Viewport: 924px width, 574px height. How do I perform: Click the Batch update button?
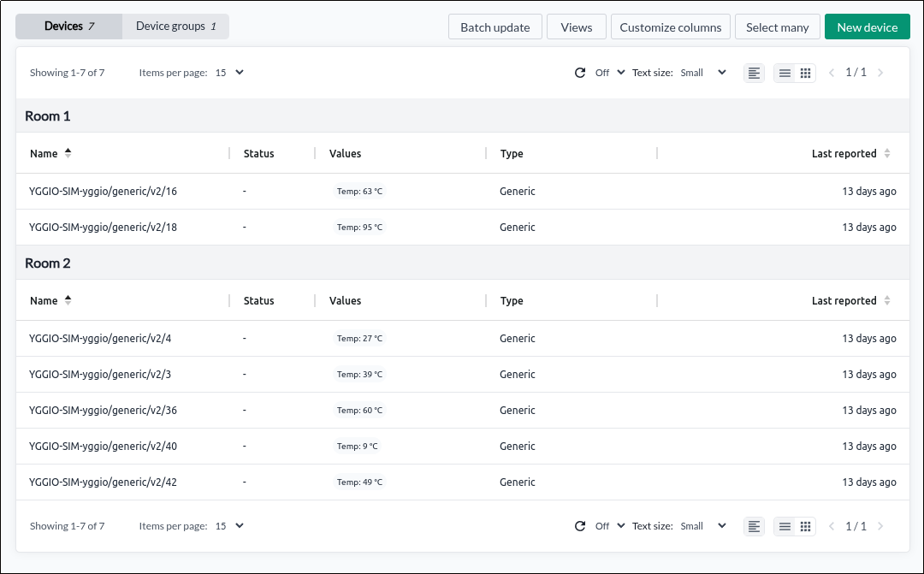pyautogui.click(x=495, y=27)
